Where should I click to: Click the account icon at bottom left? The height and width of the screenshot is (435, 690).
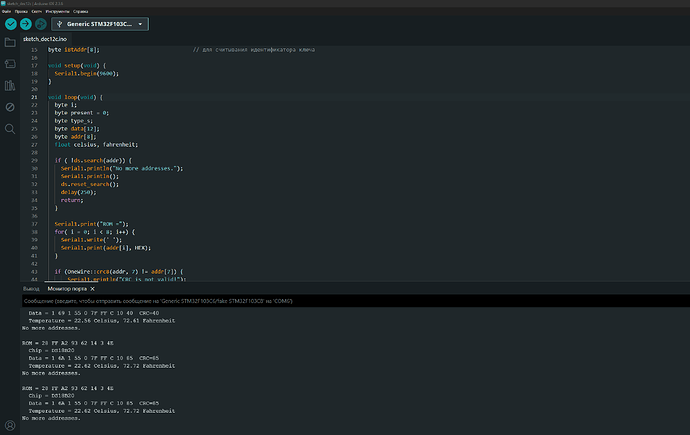[x=10, y=425]
